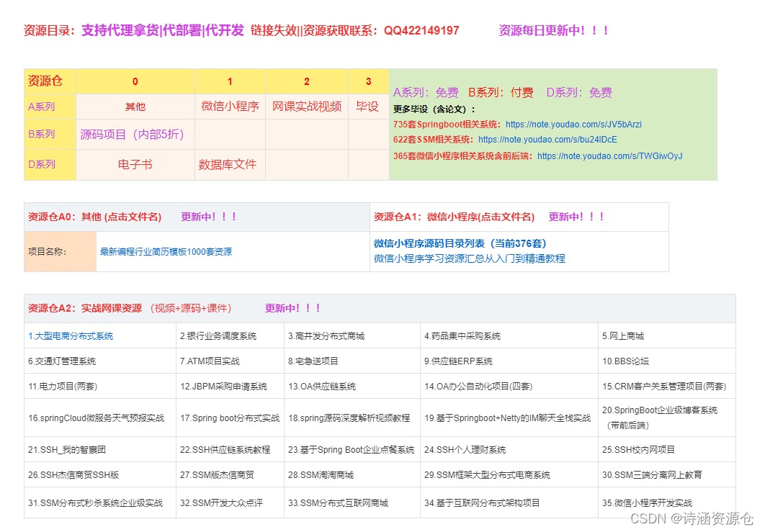Open 微信小程序源码目录列表 (当前376套) link
The height and width of the screenshot is (532, 765).
[460, 243]
